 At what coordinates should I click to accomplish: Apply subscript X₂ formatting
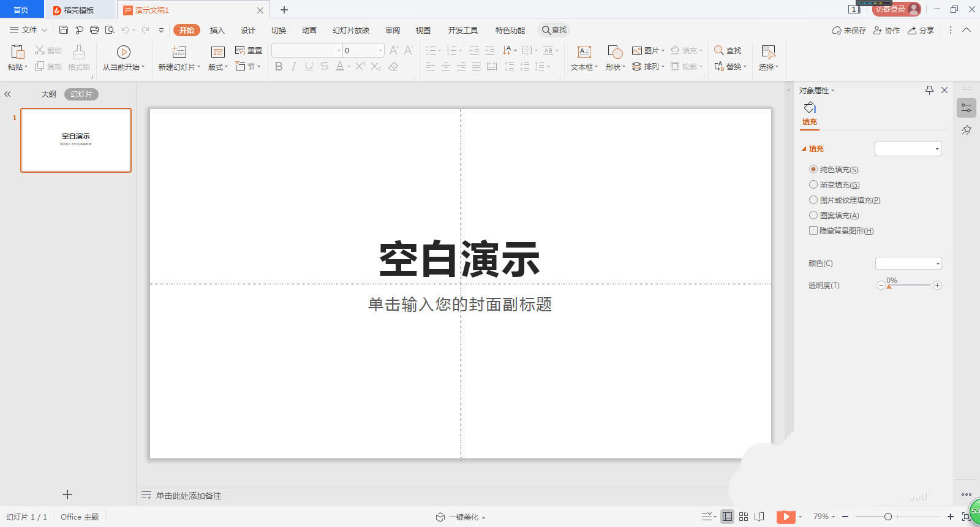(376, 66)
